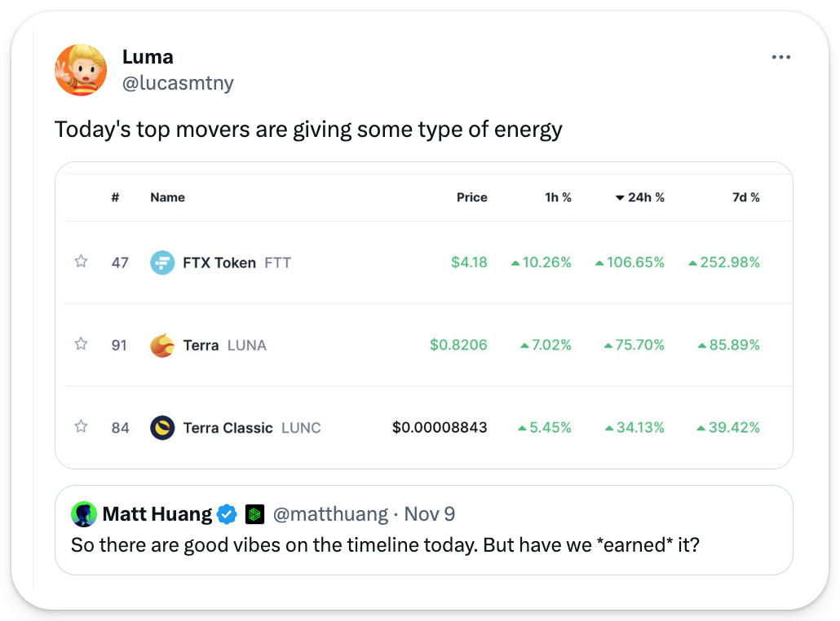Click Matt Huang's verified badge
840x621 pixels.
[x=227, y=514]
